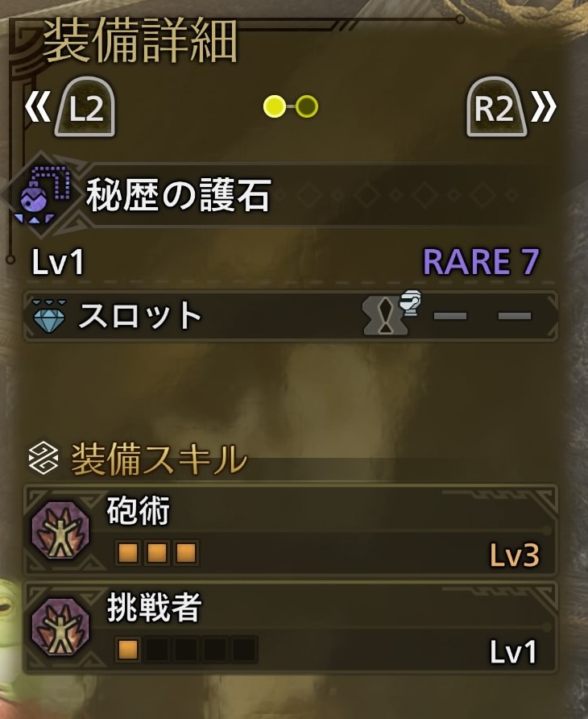Click the 秘歴の護石 item name
The image size is (588, 719).
(x=179, y=195)
